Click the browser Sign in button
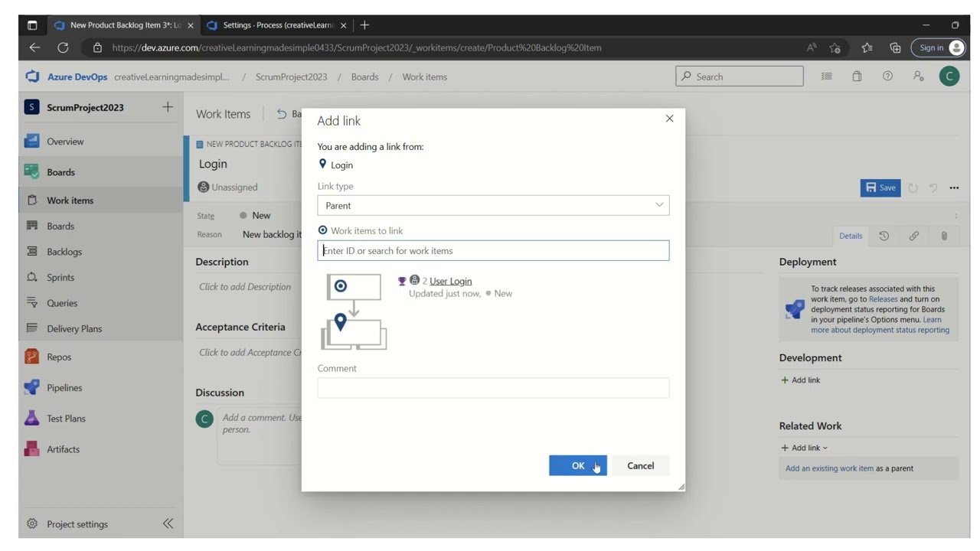Viewport: 980px width, 551px height. 937,47
